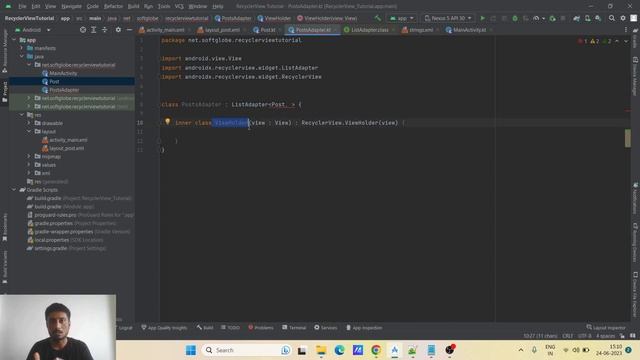This screenshot has width=640, height=360.
Task: Select PostsAdapter in project tree
Action: (64, 90)
